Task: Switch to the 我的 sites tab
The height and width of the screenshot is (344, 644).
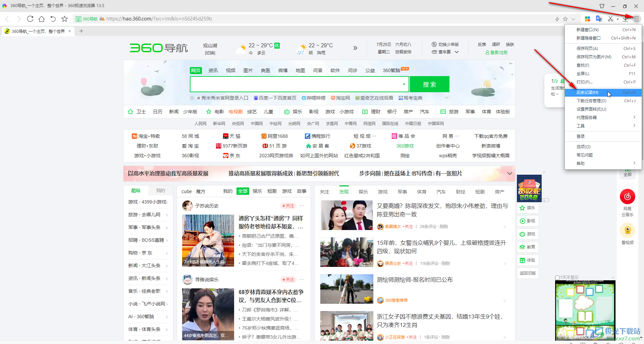Action: point(160,190)
